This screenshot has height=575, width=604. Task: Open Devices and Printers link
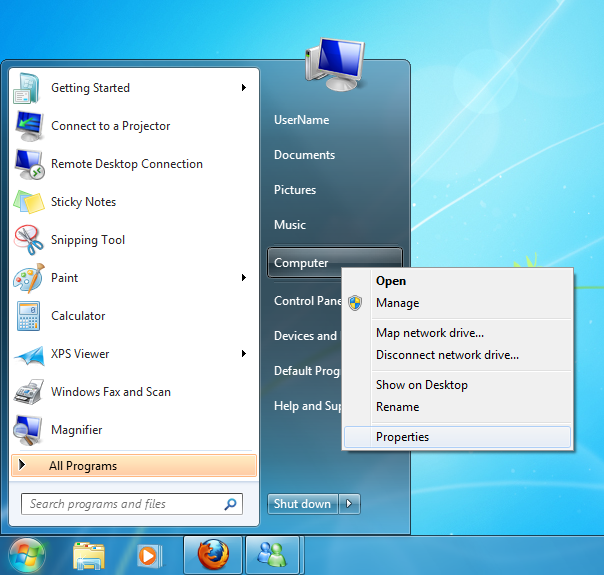point(305,336)
